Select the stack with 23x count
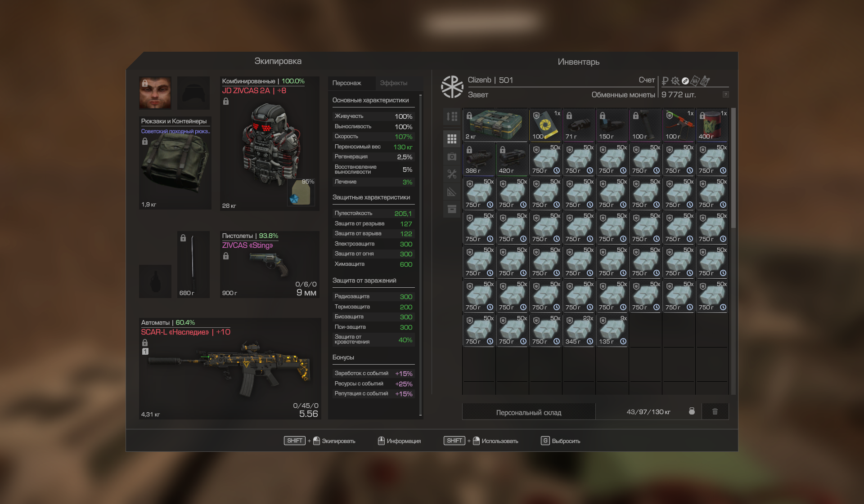Image resolution: width=864 pixels, height=504 pixels. point(579,330)
